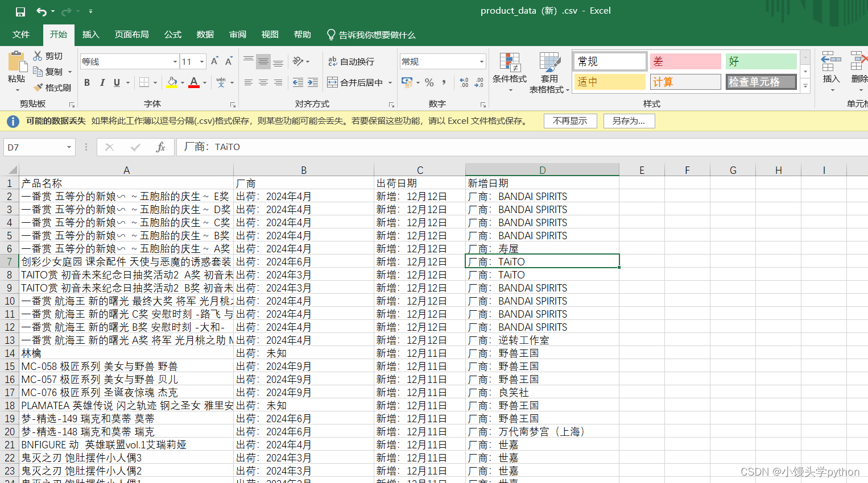
Task: Toggle middle vertical alignment
Action: pos(263,61)
